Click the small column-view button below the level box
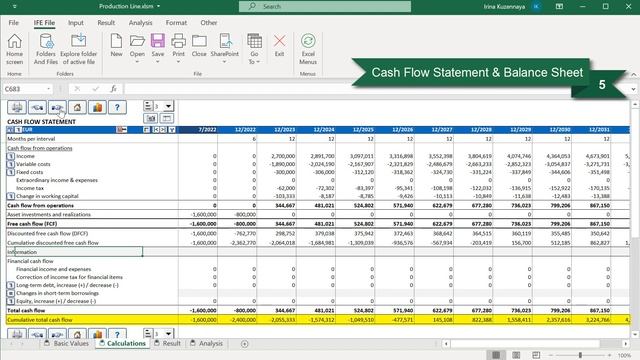 [167, 118]
